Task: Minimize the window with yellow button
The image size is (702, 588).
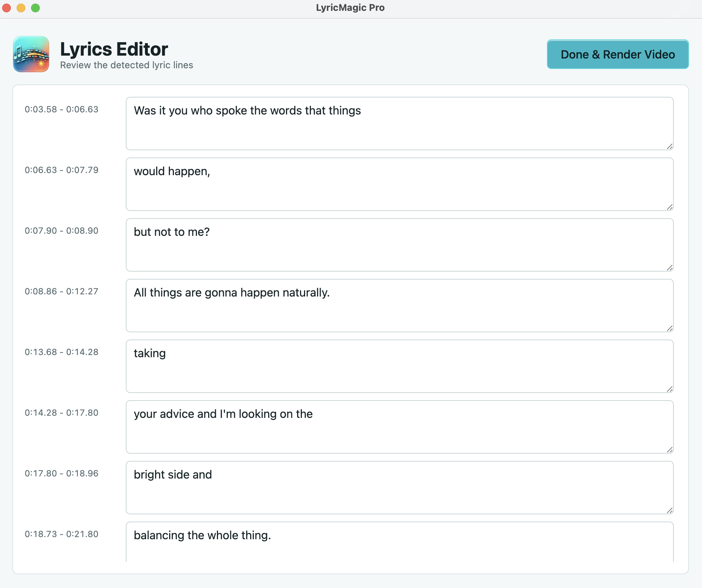Action: tap(21, 8)
